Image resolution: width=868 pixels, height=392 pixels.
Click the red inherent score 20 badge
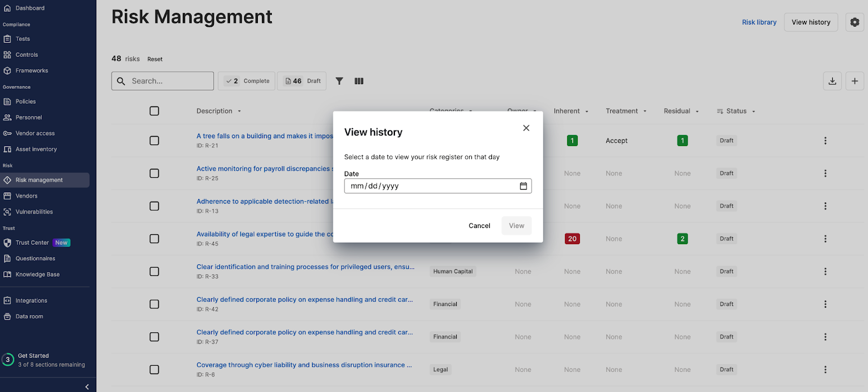coord(572,239)
